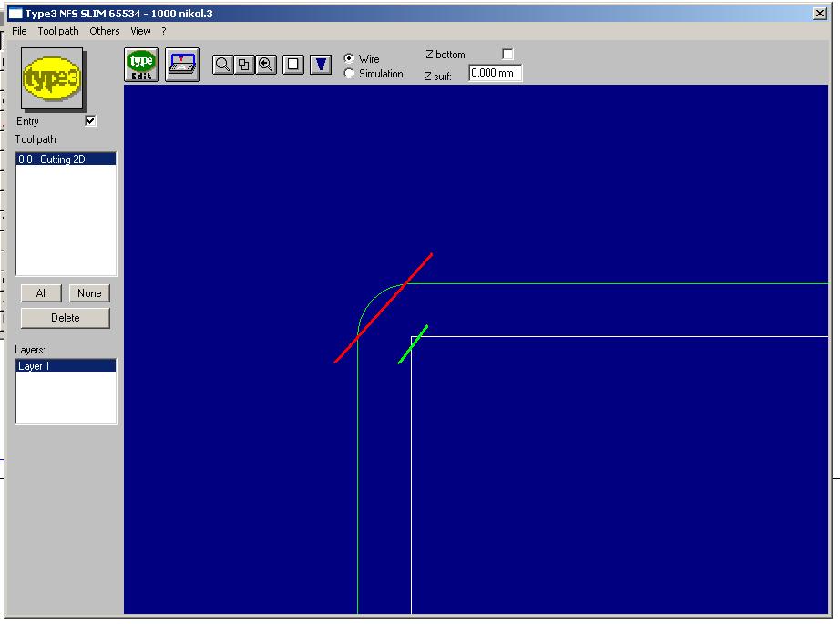
Task: Click the blue down-triangle tool icon
Action: pos(321,65)
